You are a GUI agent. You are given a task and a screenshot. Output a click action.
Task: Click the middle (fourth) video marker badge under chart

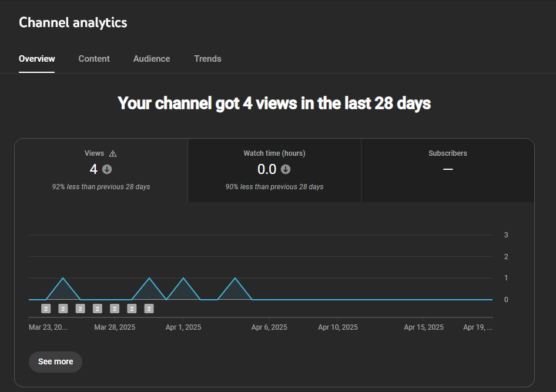tap(98, 309)
